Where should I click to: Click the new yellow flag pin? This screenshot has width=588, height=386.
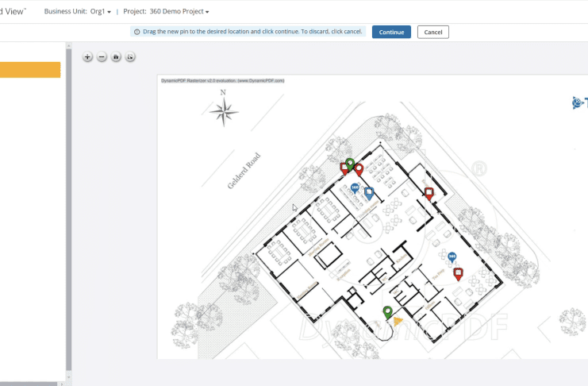[398, 322]
